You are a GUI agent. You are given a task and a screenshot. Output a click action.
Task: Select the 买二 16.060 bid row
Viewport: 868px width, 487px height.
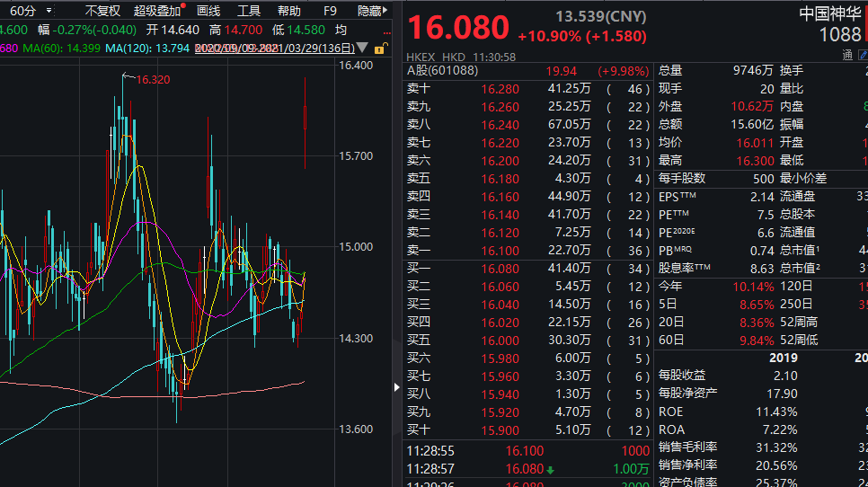[528, 287]
